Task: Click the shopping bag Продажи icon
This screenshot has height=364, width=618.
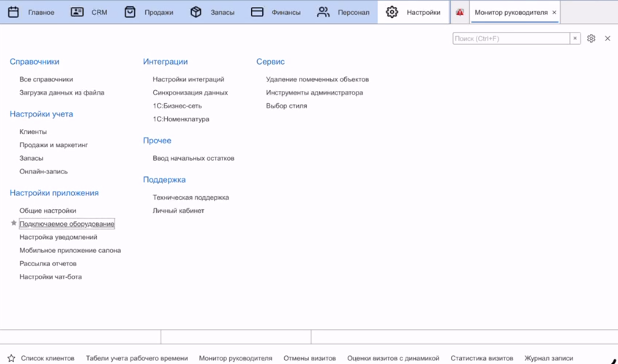Action: [130, 12]
